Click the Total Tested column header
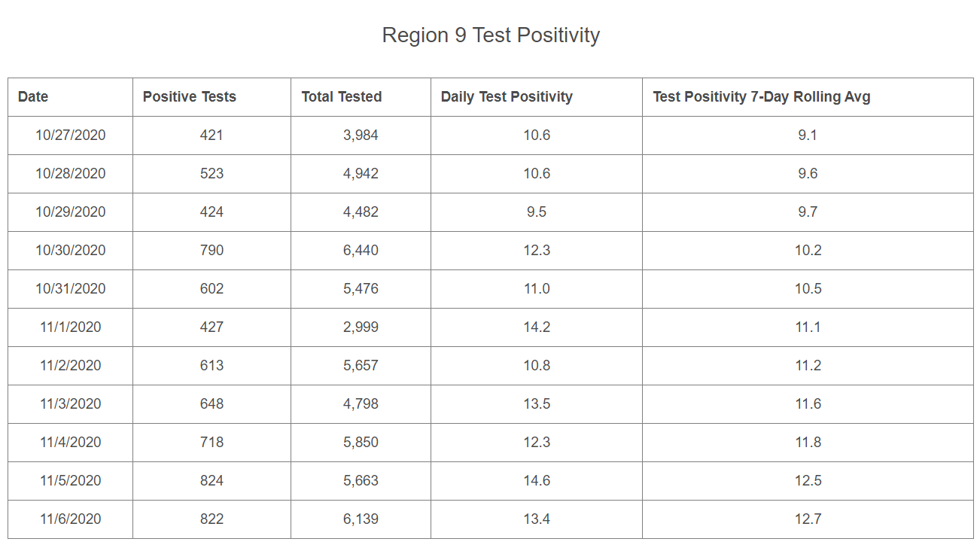The width and height of the screenshot is (980, 554). [342, 97]
